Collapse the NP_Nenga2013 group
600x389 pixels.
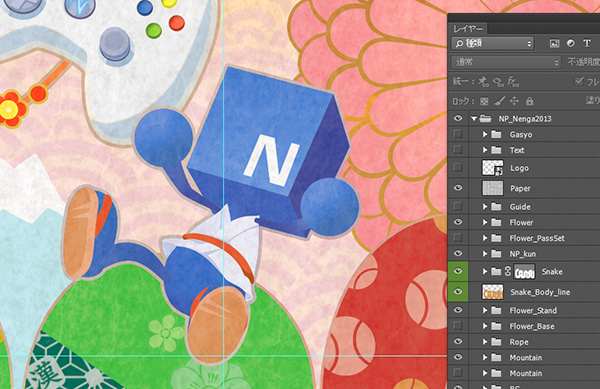(474, 119)
